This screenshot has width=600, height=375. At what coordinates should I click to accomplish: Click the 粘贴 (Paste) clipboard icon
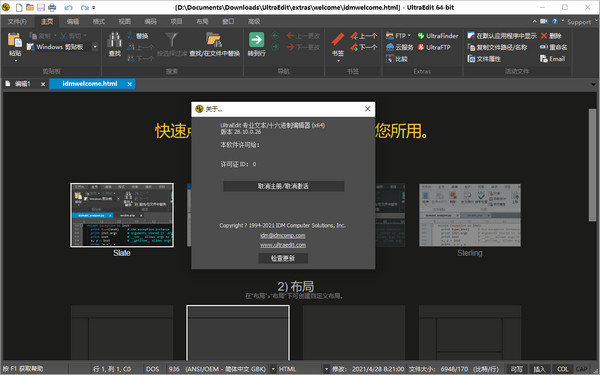(x=15, y=41)
